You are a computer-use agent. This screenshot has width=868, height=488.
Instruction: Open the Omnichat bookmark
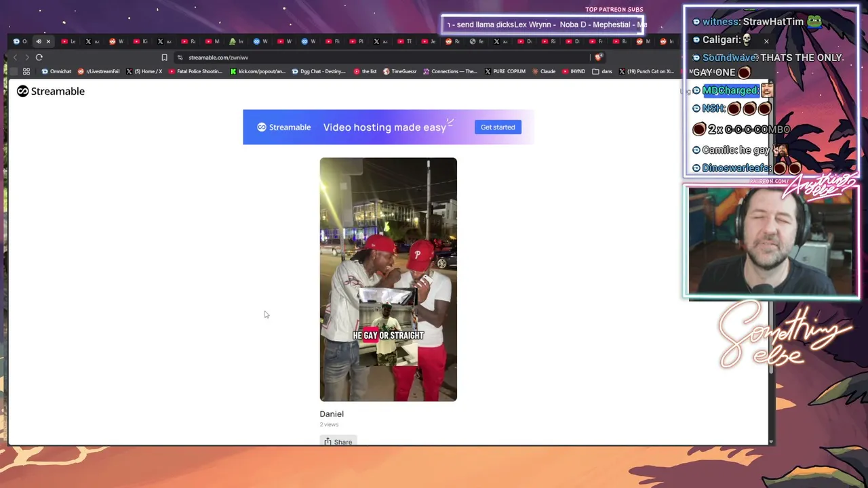[56, 71]
